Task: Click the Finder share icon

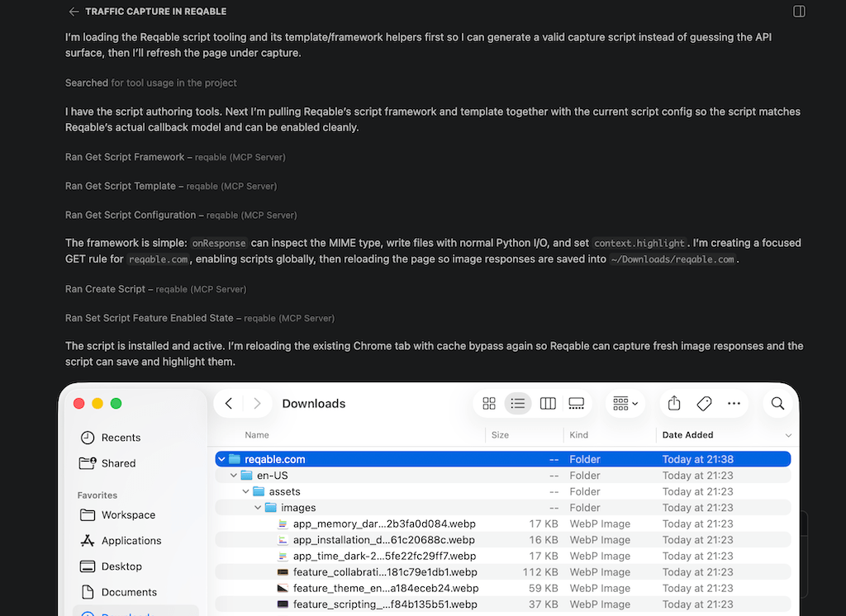Action: click(674, 404)
